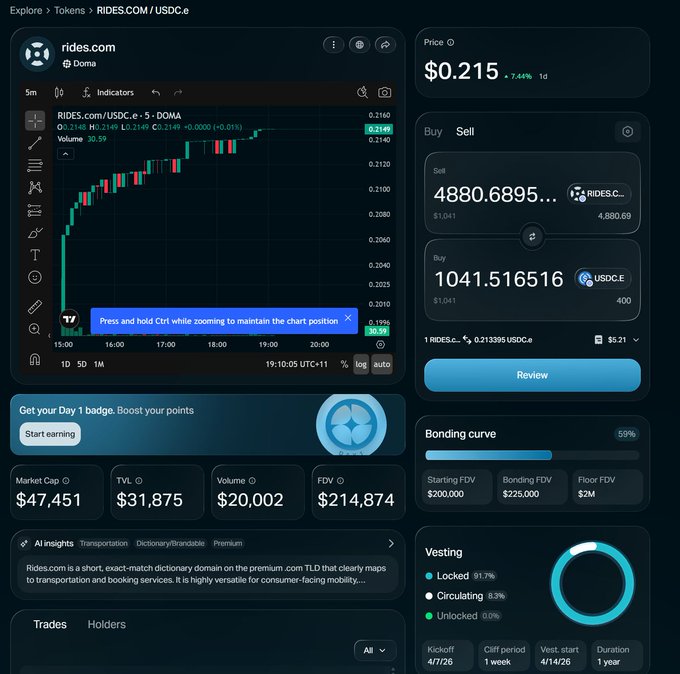680x674 pixels.
Task: Click the 4,880.69 balance value
Action: tap(614, 216)
